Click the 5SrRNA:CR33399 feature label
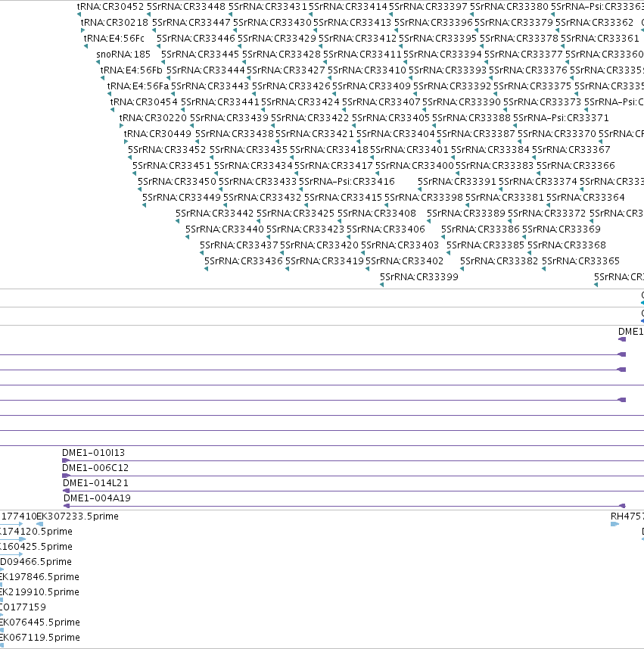The width and height of the screenshot is (644, 649). 419,277
